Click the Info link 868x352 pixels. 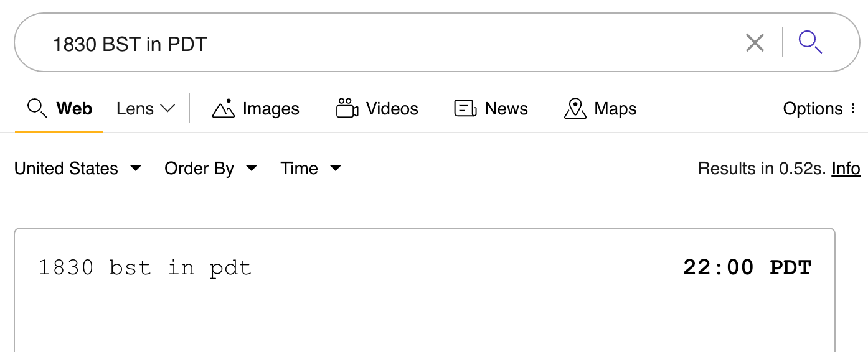(846, 169)
